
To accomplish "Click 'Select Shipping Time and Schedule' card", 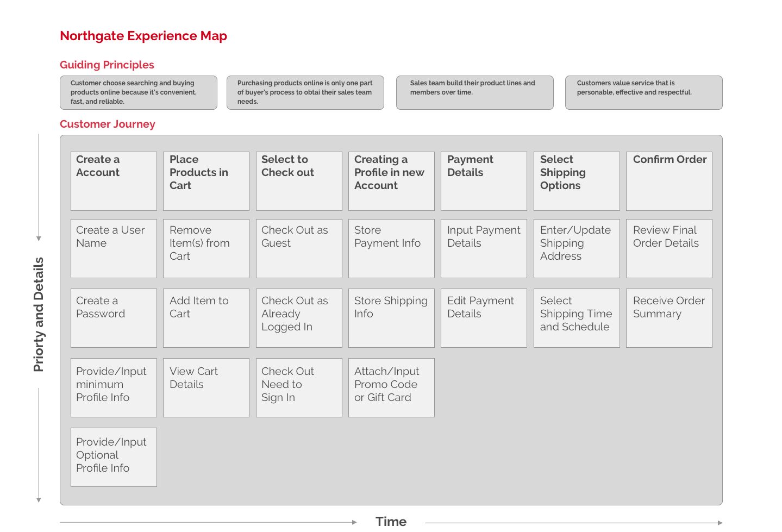I will coord(577,318).
